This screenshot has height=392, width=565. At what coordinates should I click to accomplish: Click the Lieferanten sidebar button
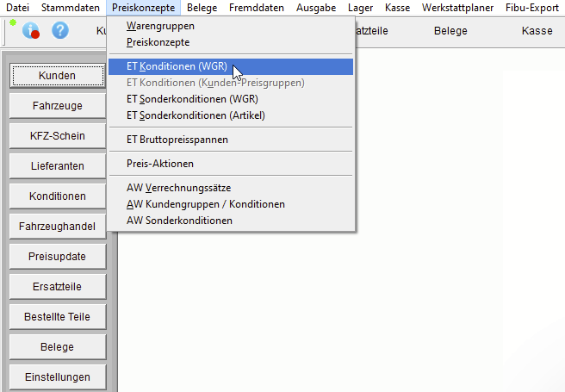[x=58, y=166]
